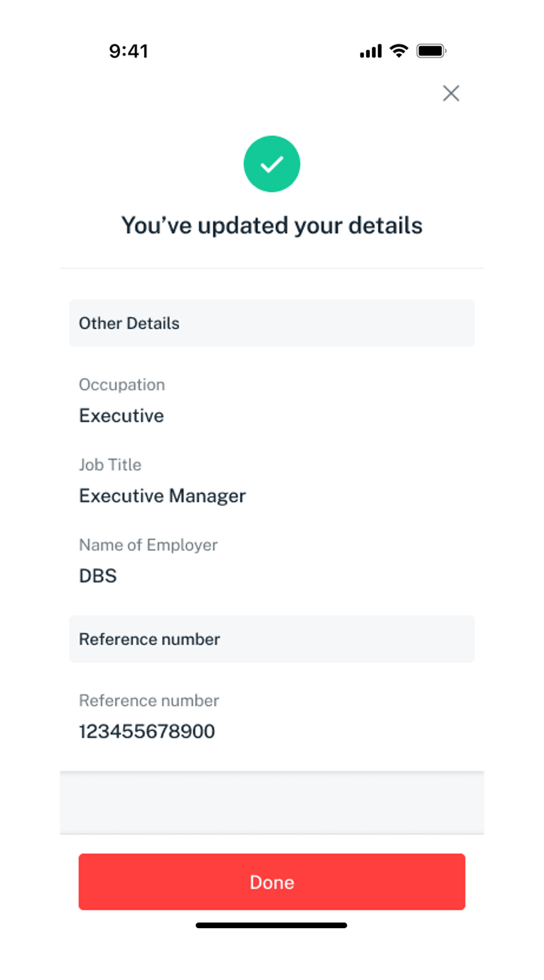544x980 pixels.
Task: Tap the cellular signal bars icon
Action: pyautogui.click(x=371, y=51)
